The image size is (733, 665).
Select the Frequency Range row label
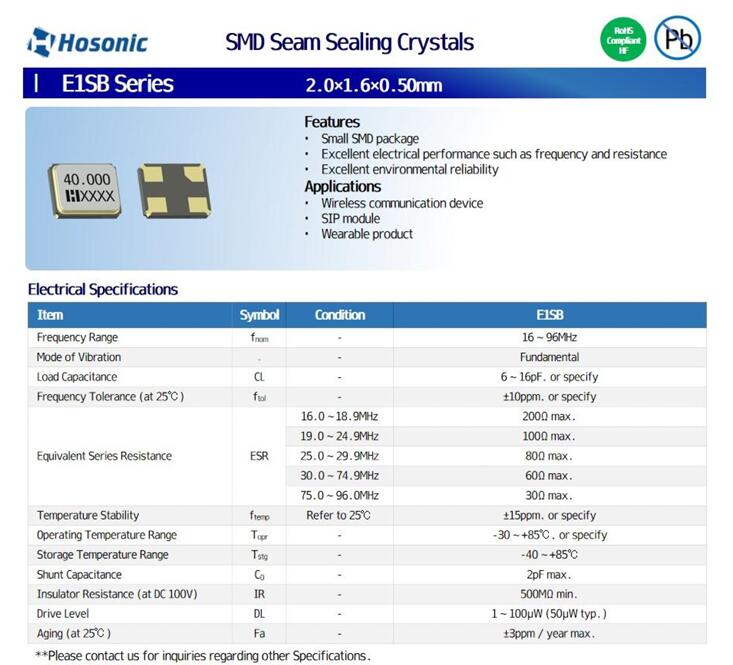point(77,337)
